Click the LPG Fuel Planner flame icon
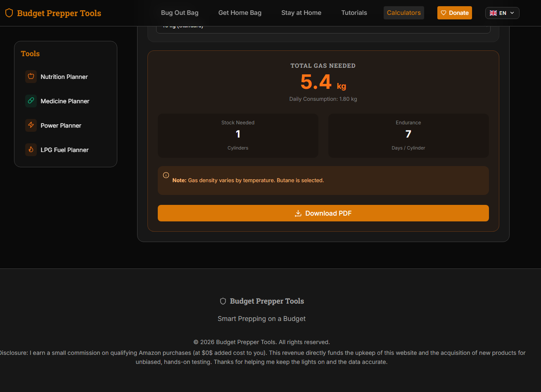 31,150
